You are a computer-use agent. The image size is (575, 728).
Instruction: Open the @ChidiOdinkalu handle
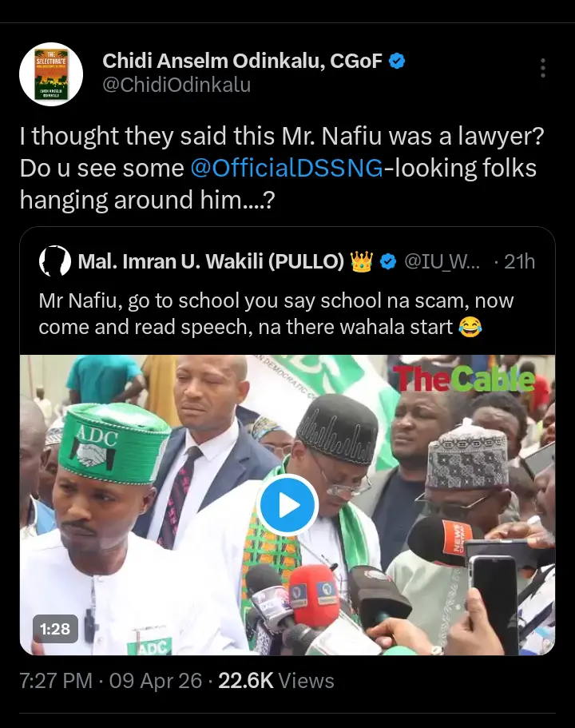point(176,85)
